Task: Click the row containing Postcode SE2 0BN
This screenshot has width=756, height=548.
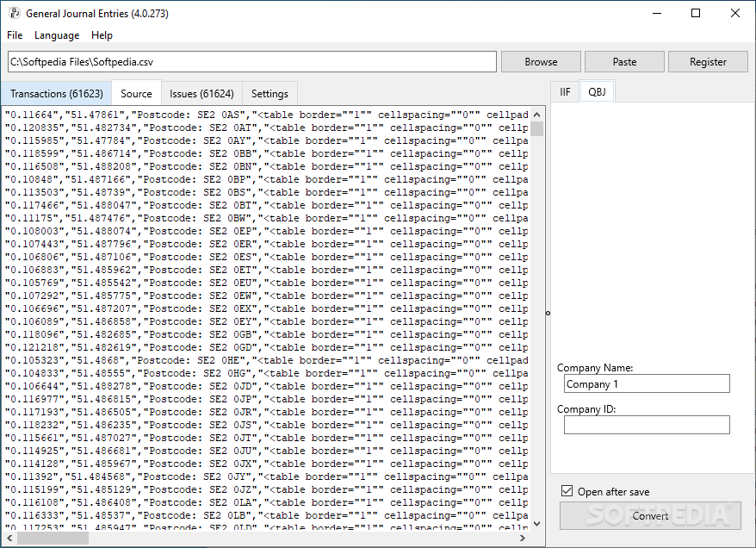Action: coord(267,166)
